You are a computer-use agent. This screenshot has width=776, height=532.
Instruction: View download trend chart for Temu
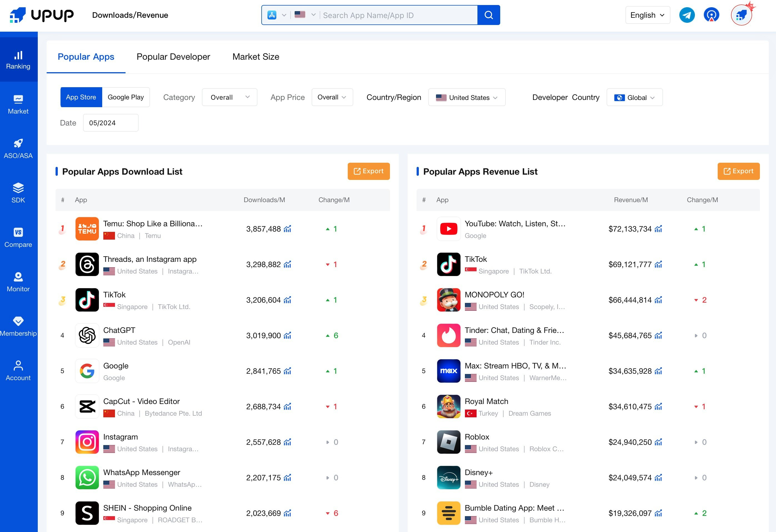click(x=287, y=229)
